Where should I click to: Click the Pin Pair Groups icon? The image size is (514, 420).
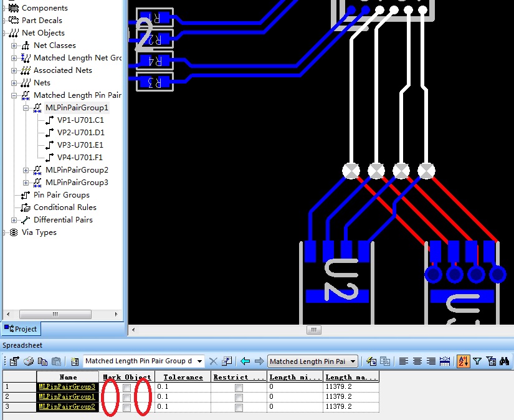coord(26,195)
